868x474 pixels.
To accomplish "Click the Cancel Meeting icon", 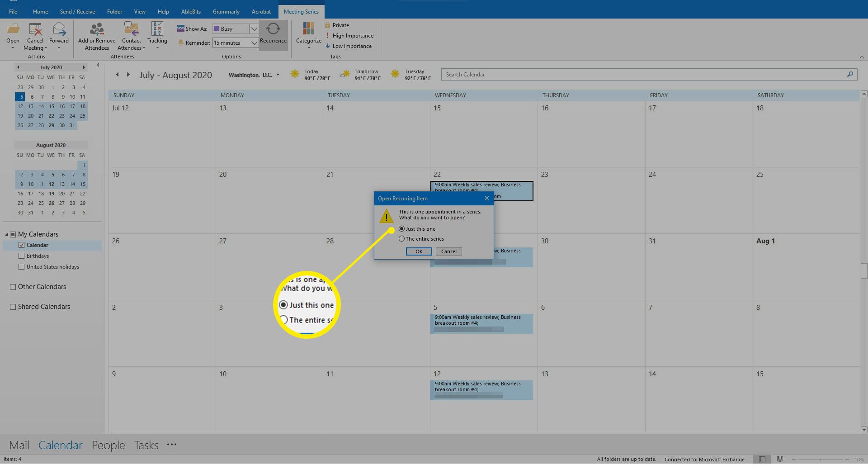I will point(35,29).
